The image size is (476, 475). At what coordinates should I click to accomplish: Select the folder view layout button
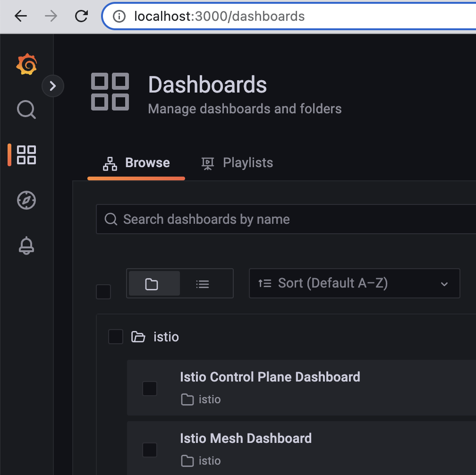click(154, 283)
